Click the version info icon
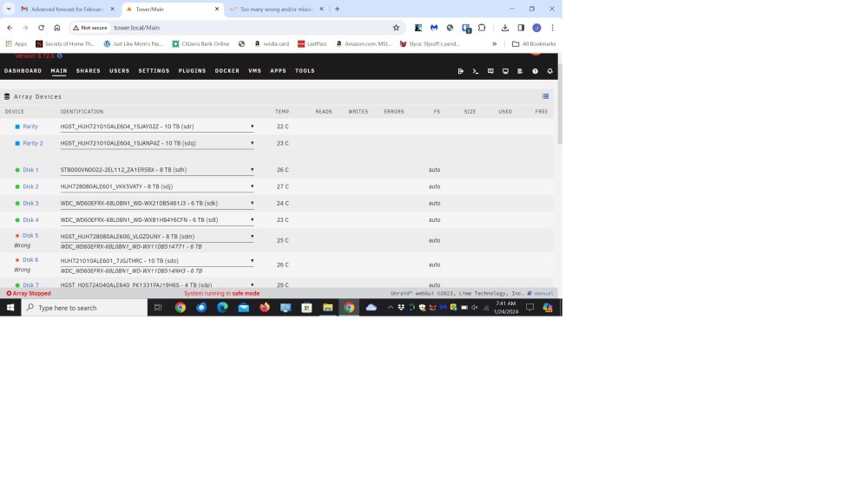 tap(60, 55)
